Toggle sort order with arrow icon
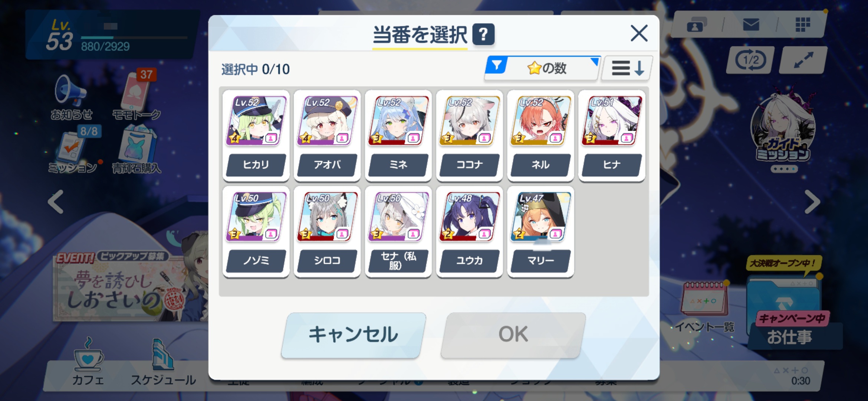Image resolution: width=868 pixels, height=401 pixels. 627,68
